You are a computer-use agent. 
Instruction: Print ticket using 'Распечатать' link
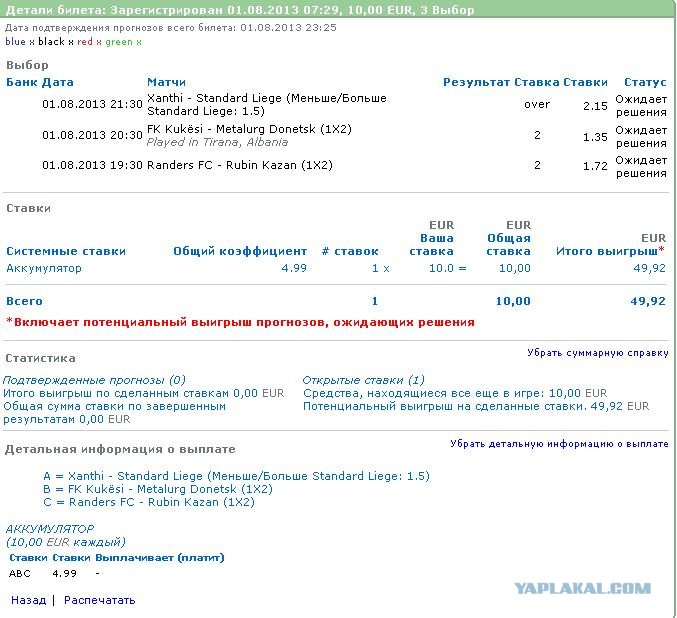pyautogui.click(x=99, y=600)
